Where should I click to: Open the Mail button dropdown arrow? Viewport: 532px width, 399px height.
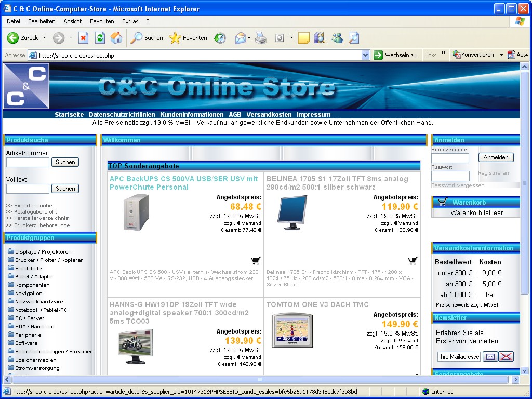[249, 38]
